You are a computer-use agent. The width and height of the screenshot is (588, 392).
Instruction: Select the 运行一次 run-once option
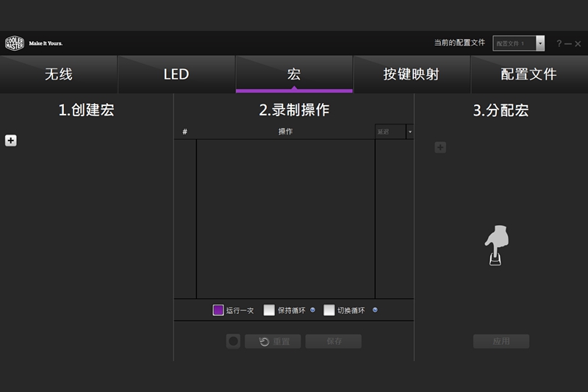[x=218, y=310]
